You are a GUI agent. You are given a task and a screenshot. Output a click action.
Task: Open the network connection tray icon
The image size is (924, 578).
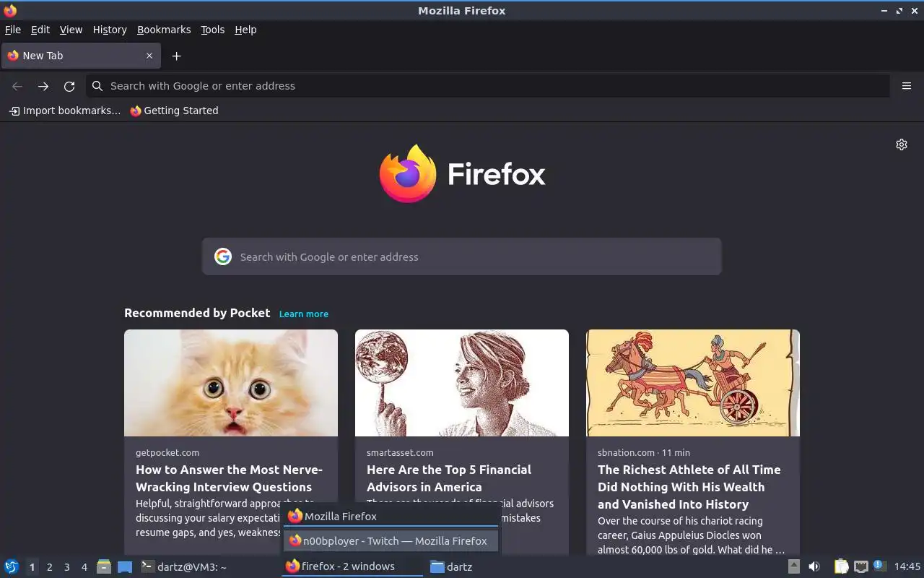click(x=860, y=566)
